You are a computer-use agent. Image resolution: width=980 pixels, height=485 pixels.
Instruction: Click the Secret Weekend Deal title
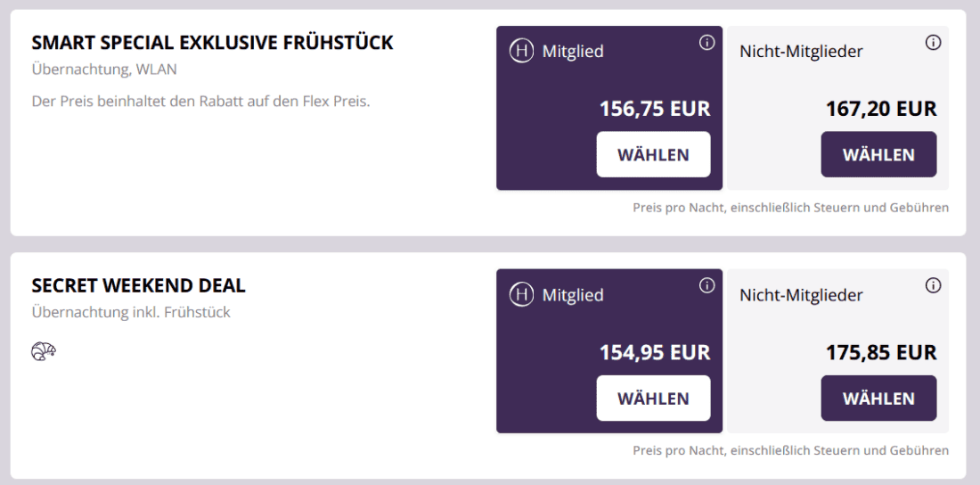[138, 286]
